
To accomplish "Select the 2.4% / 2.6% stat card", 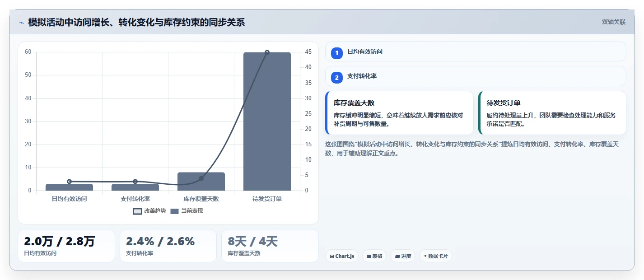I will click(x=168, y=246).
